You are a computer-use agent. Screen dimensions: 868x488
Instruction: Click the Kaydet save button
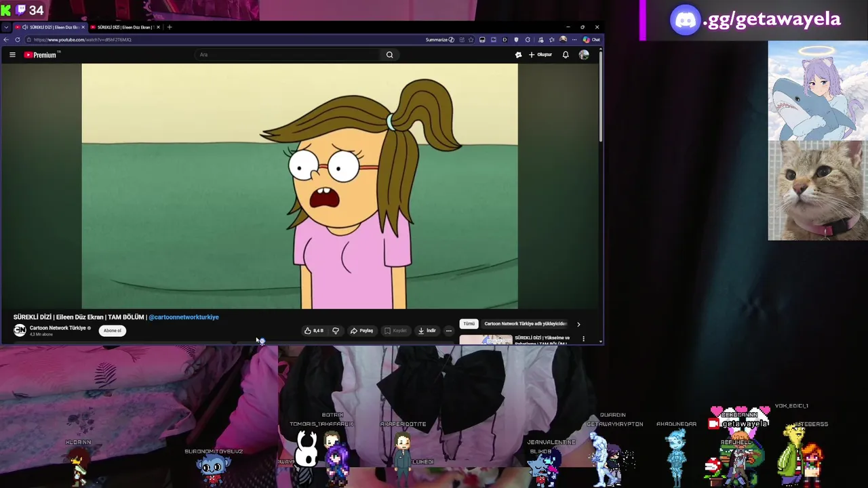click(x=395, y=331)
